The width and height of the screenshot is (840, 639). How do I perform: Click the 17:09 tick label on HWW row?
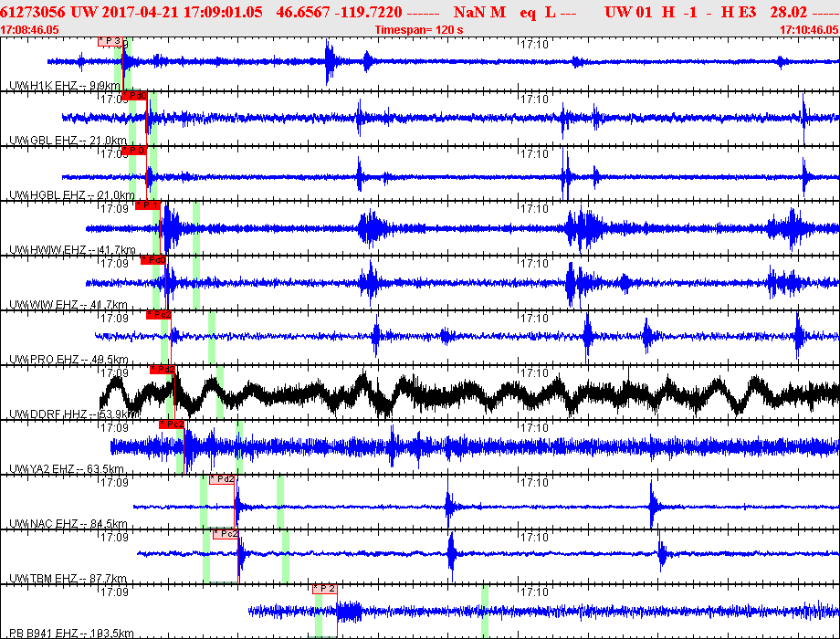(x=115, y=208)
